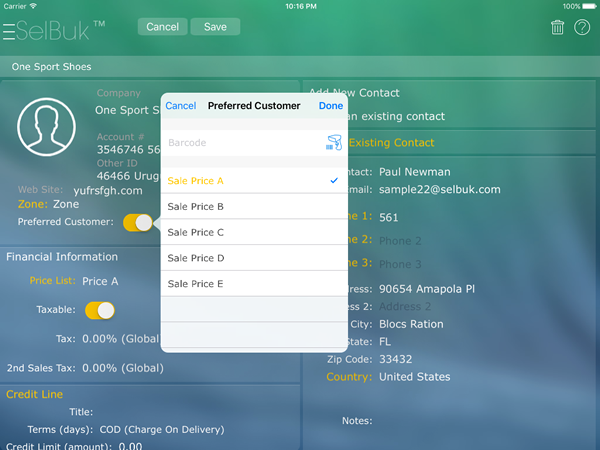The width and height of the screenshot is (600, 450).
Task: Open the Country United States selector
Action: 414,377
